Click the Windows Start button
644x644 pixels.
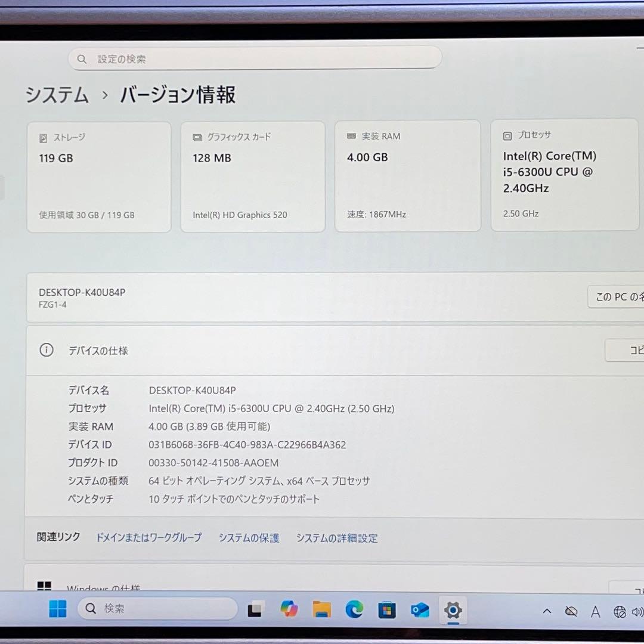57,610
